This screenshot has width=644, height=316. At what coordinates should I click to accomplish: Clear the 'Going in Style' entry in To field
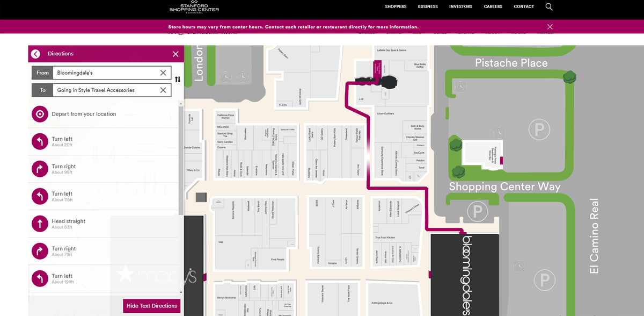pos(163,90)
